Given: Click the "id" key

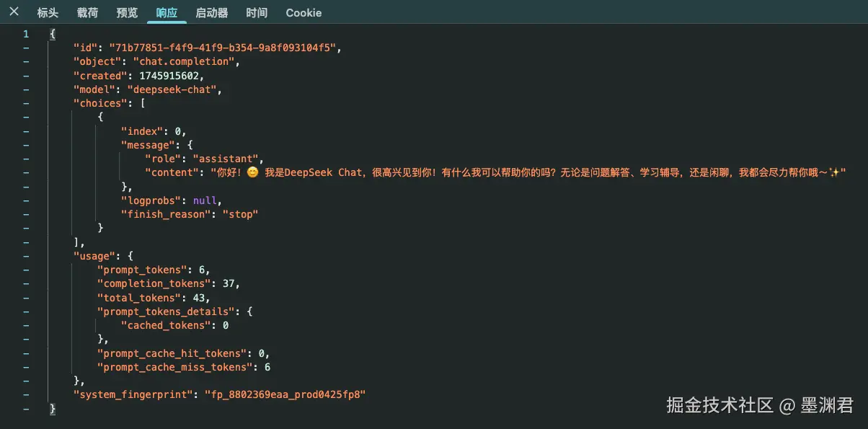Looking at the screenshot, I should coord(85,48).
